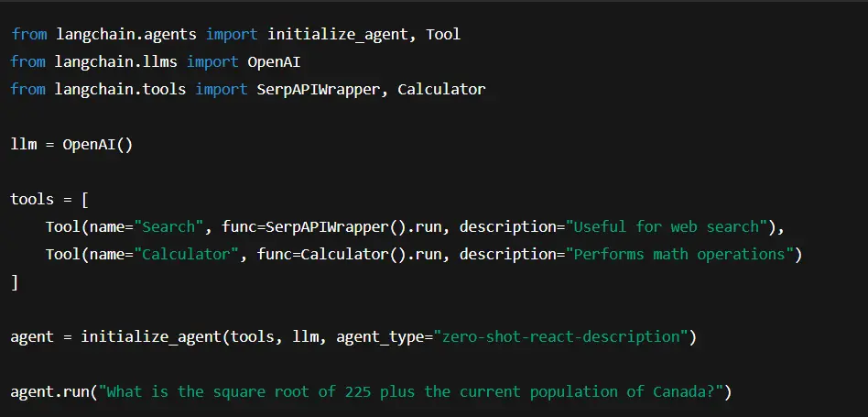Click 'langchain.agents' in the first import line

pyautogui.click(x=125, y=34)
